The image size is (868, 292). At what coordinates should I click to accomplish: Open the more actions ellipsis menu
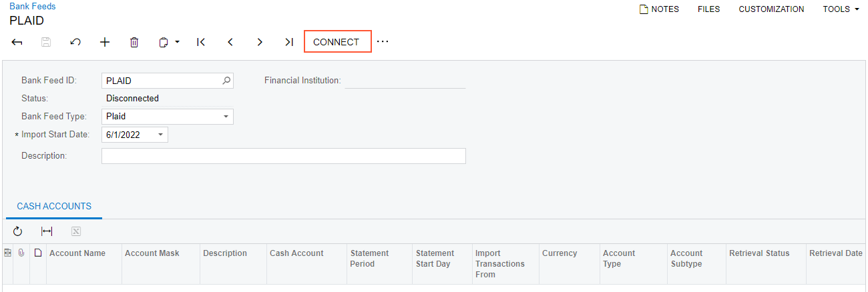[382, 42]
